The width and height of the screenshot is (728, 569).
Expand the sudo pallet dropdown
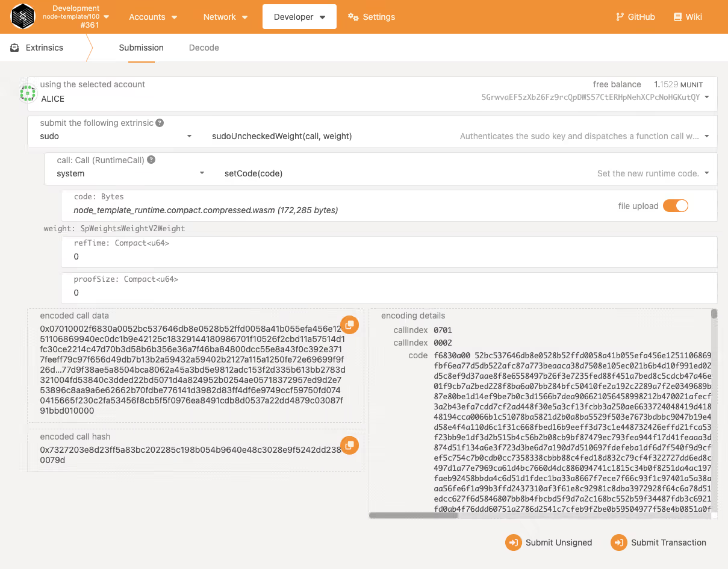point(114,137)
